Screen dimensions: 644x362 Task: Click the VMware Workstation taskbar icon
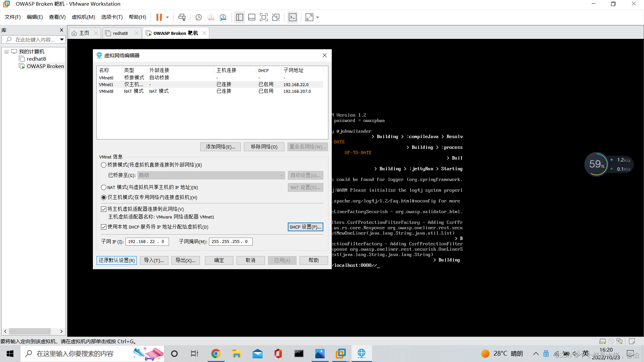341,354
